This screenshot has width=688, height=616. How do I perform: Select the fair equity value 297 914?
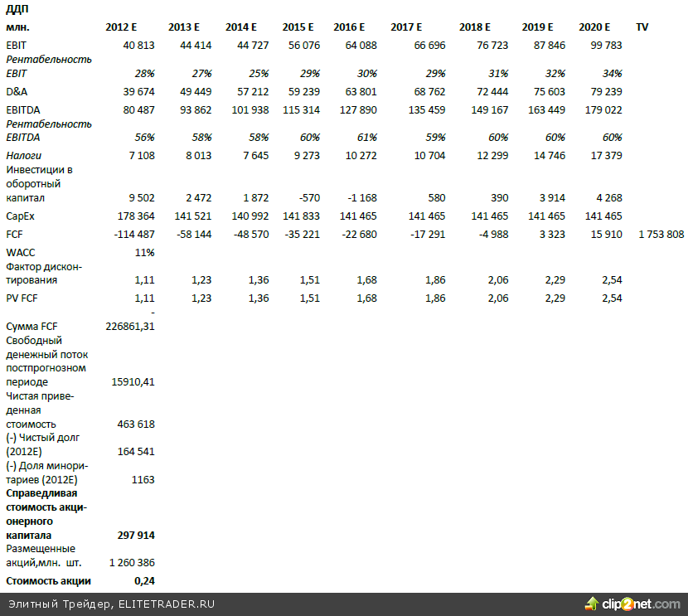135,536
